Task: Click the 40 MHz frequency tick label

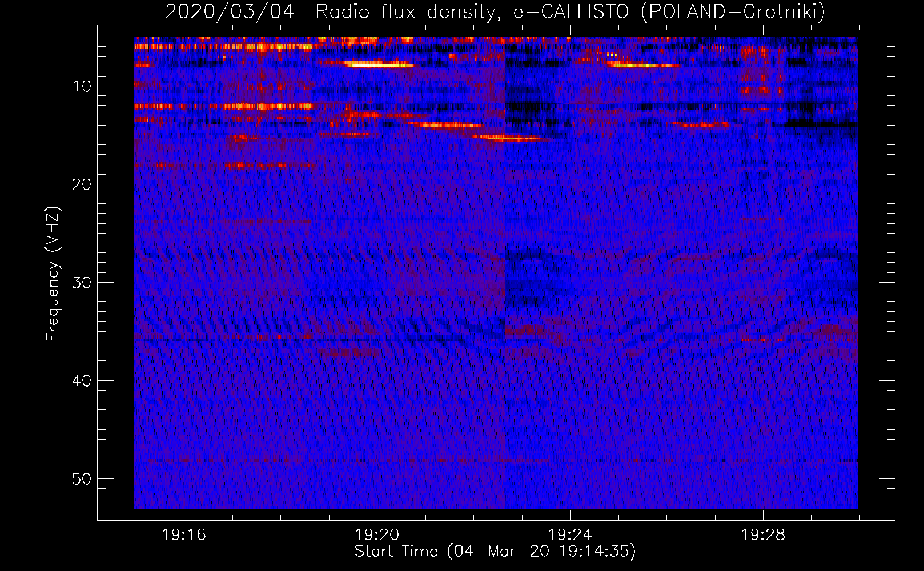Action: [x=82, y=381]
